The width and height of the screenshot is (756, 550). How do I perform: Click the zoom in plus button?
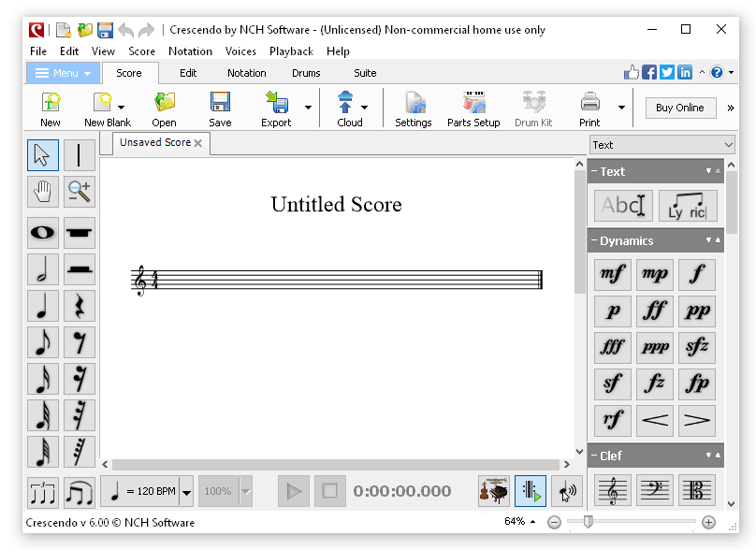click(708, 522)
